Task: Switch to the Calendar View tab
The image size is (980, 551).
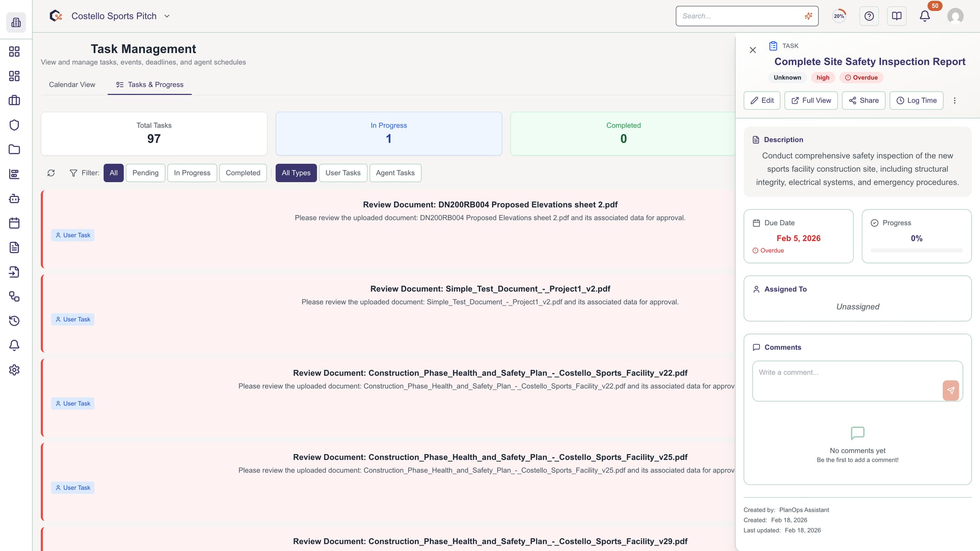Action: [72, 85]
